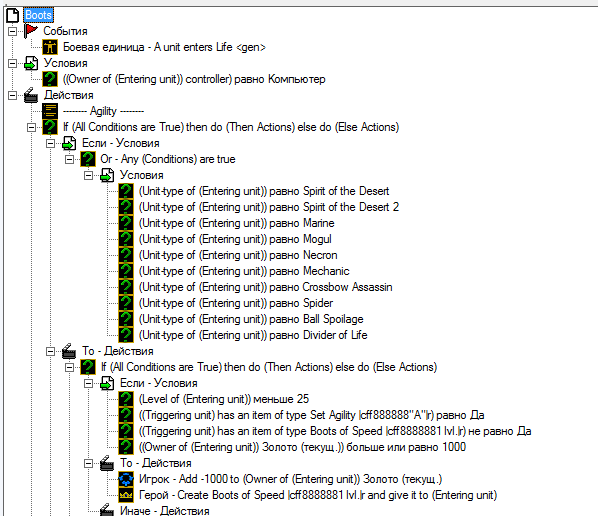Select 'Create Boots of Speed' action text

point(318,495)
